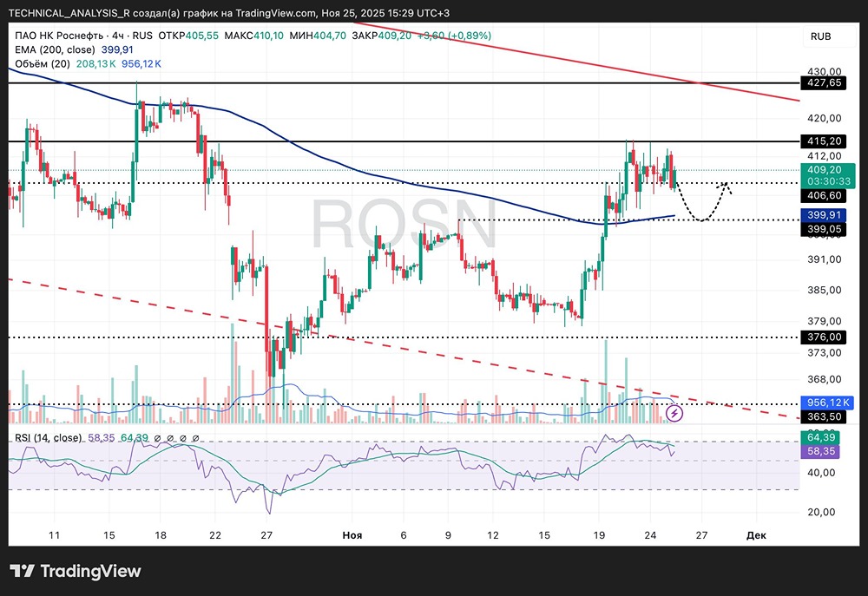Screen dimensions: 868x596
Task: Click the 20,00 RSI scale tick
Action: pos(821,512)
